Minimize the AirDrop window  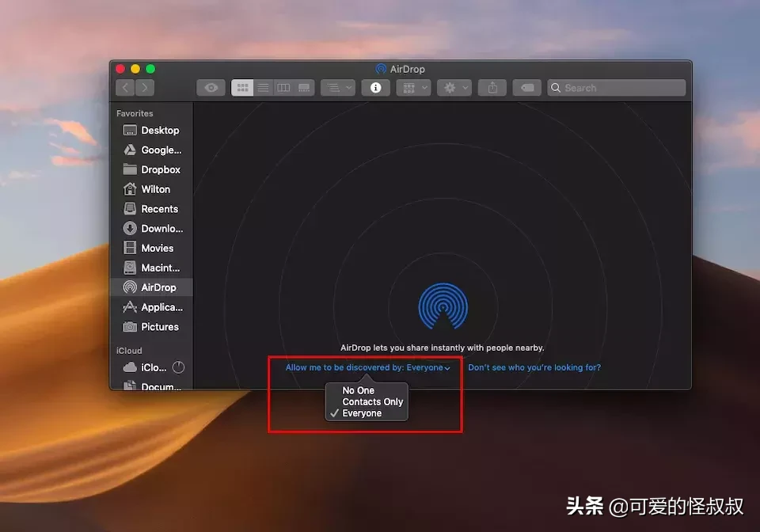(x=135, y=69)
